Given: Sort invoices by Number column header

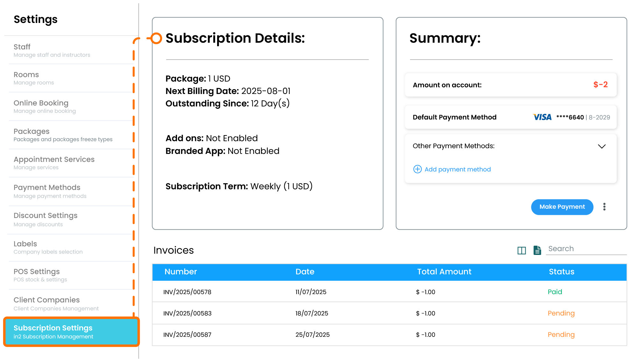Looking at the screenshot, I should pyautogui.click(x=180, y=272).
